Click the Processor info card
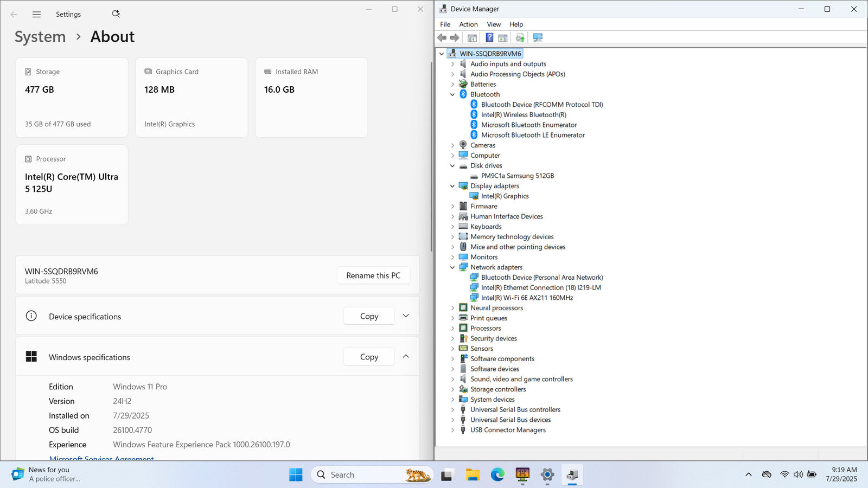868x488 pixels. point(72,185)
